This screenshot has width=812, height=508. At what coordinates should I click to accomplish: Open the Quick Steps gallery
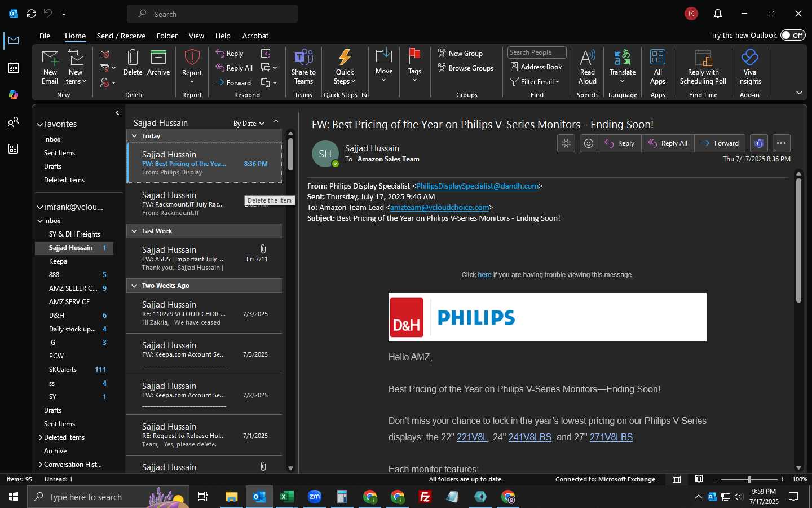(345, 67)
